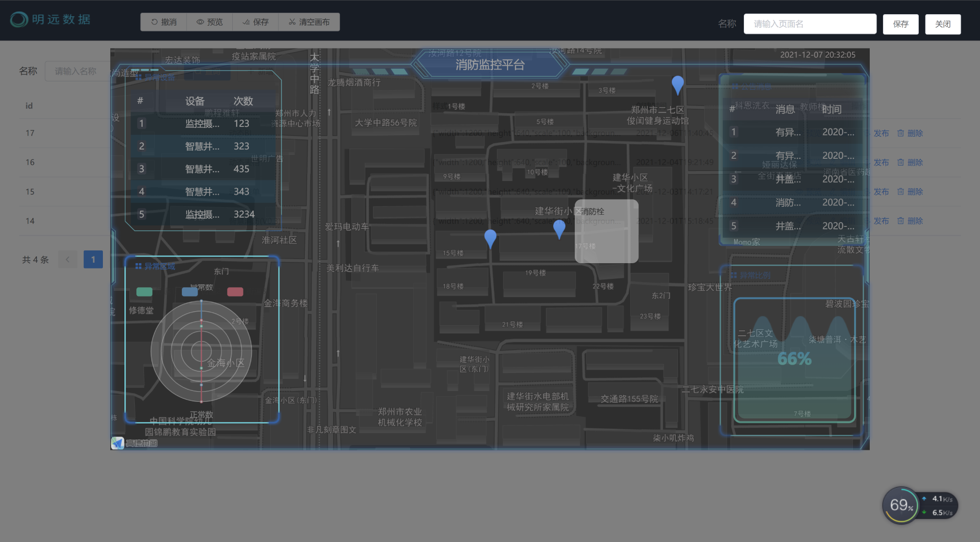Focus the 请输入名称 search field

77,71
